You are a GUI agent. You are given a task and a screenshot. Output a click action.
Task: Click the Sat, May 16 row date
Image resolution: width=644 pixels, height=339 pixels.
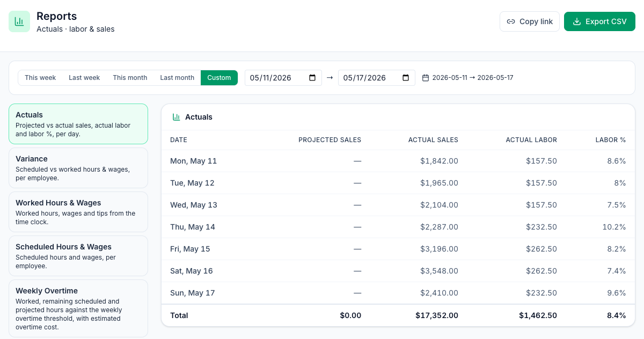(x=192, y=271)
